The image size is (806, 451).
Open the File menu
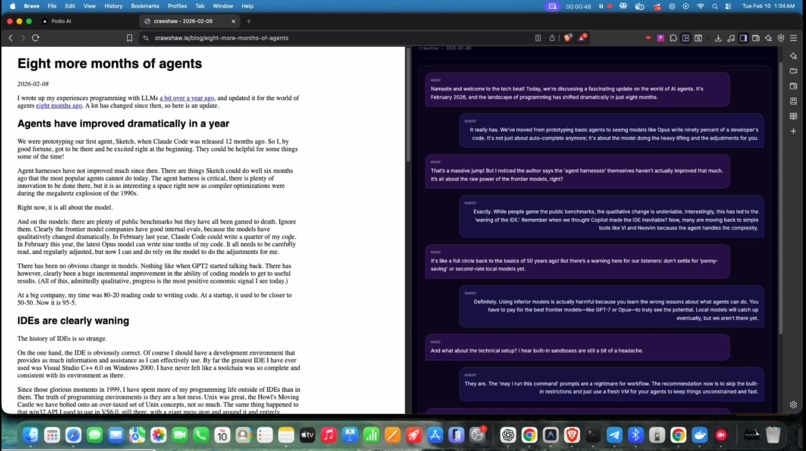click(52, 6)
